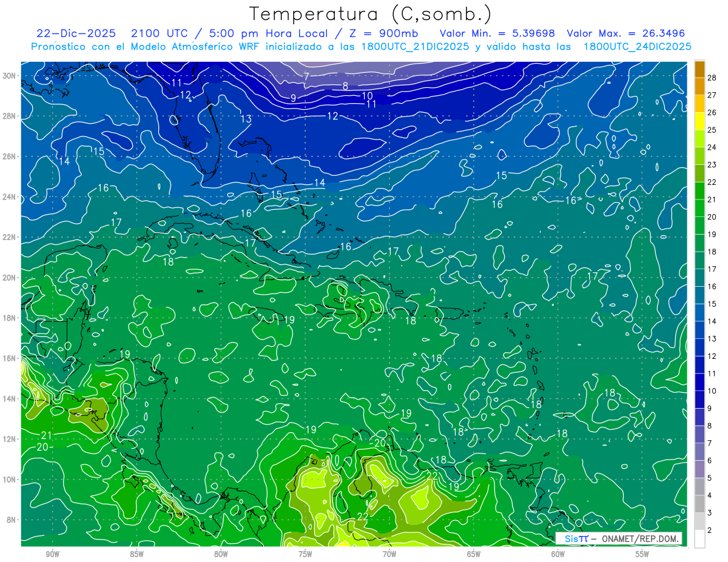Click the "28N" latitude axis label
This screenshot has width=728, height=562.
click(10, 116)
